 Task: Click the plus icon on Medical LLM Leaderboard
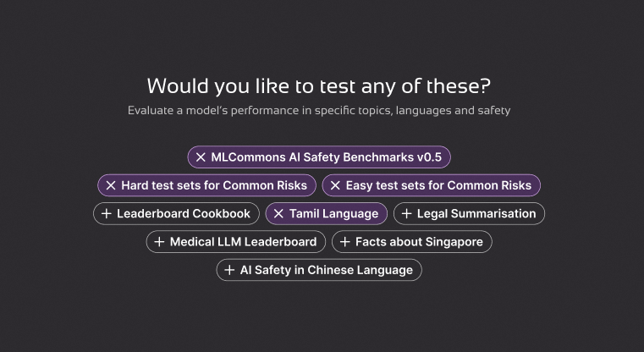tap(159, 242)
